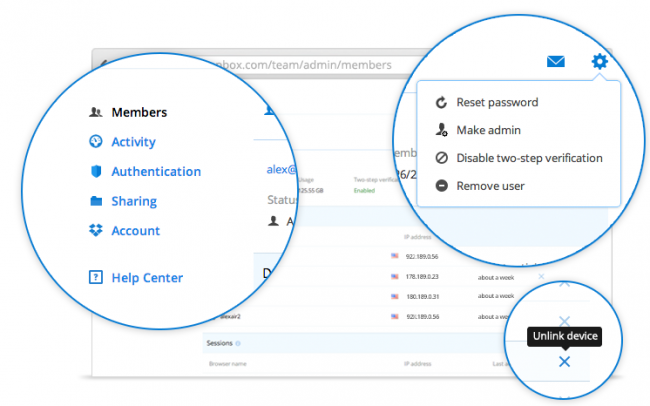Viewport: 650px width, 406px height.
Task: Click the Authentication shield icon
Action: (96, 171)
